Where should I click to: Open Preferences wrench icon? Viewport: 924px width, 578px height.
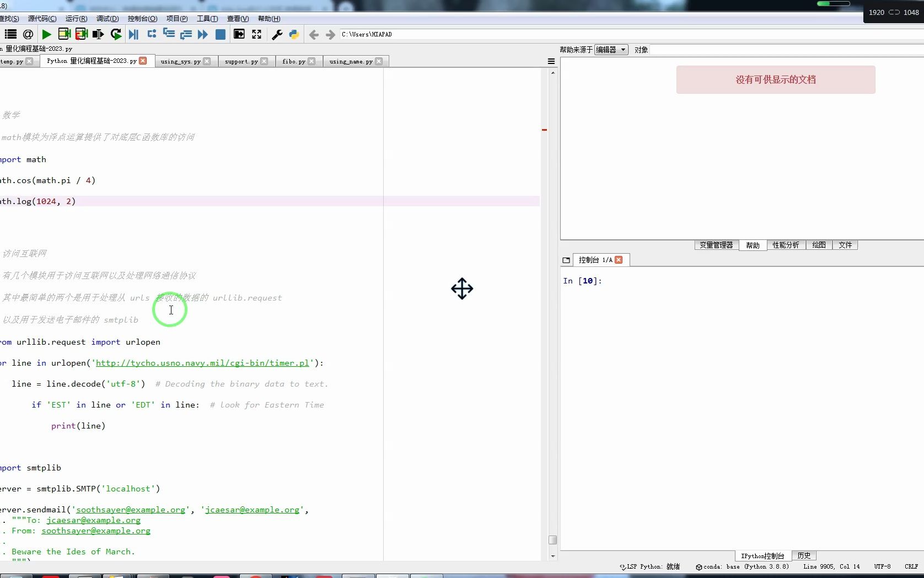(x=277, y=34)
